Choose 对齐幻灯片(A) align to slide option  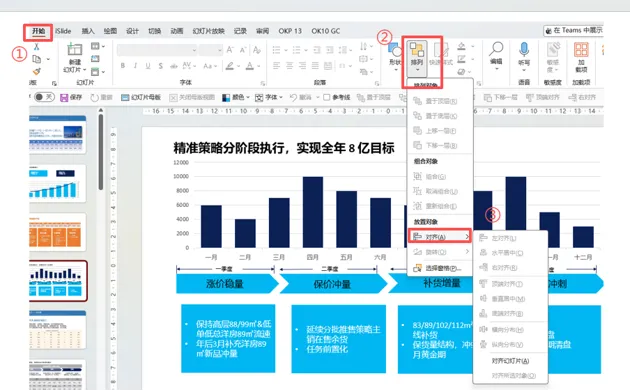tap(510, 361)
